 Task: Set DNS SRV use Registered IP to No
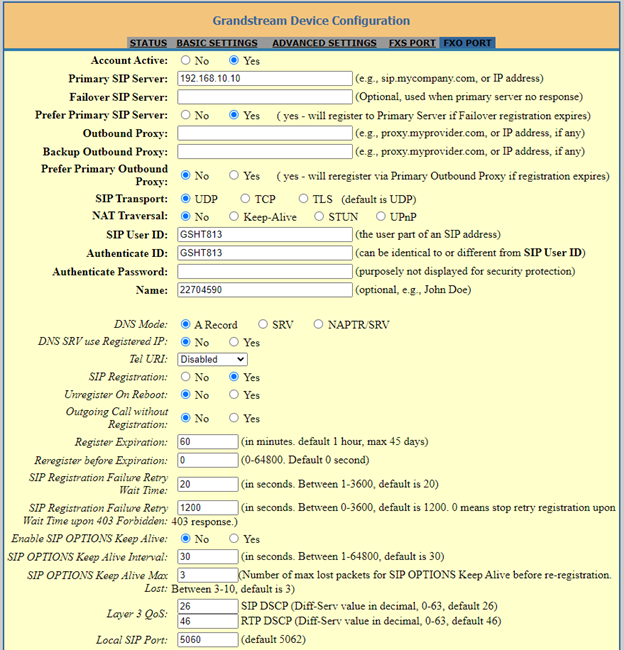(x=186, y=342)
